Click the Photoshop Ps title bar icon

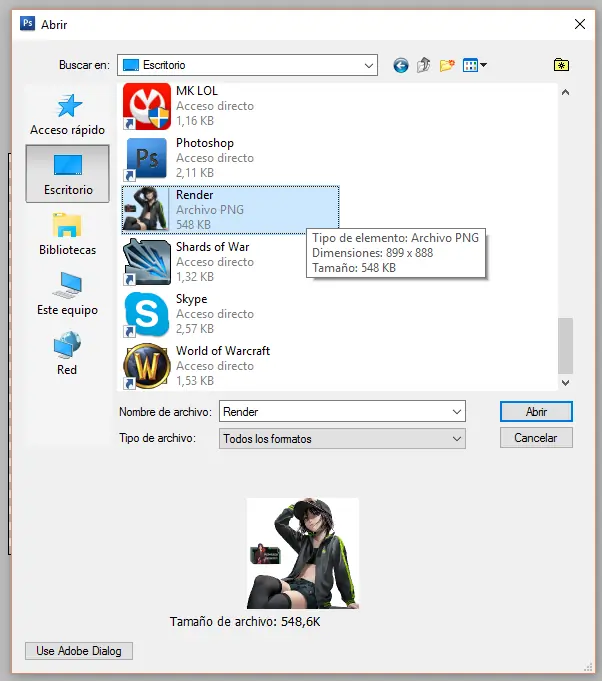point(27,23)
